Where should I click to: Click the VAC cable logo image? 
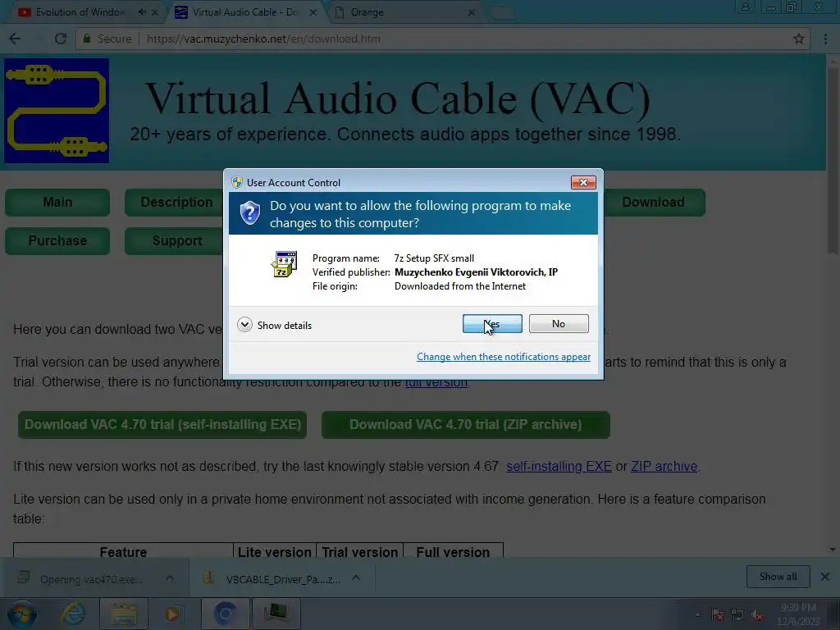57,111
